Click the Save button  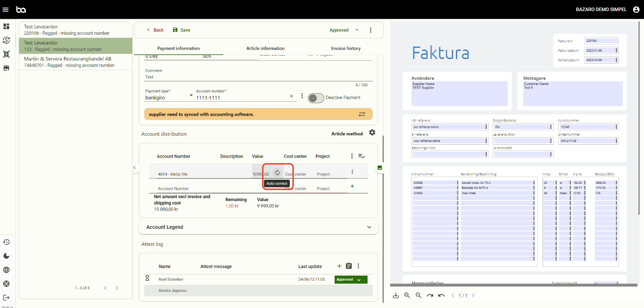[x=181, y=30]
